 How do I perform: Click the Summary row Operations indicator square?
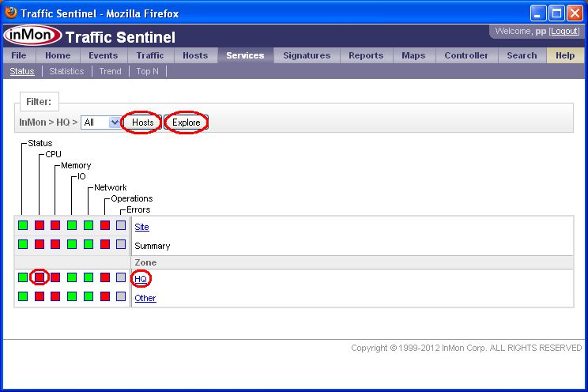105,244
